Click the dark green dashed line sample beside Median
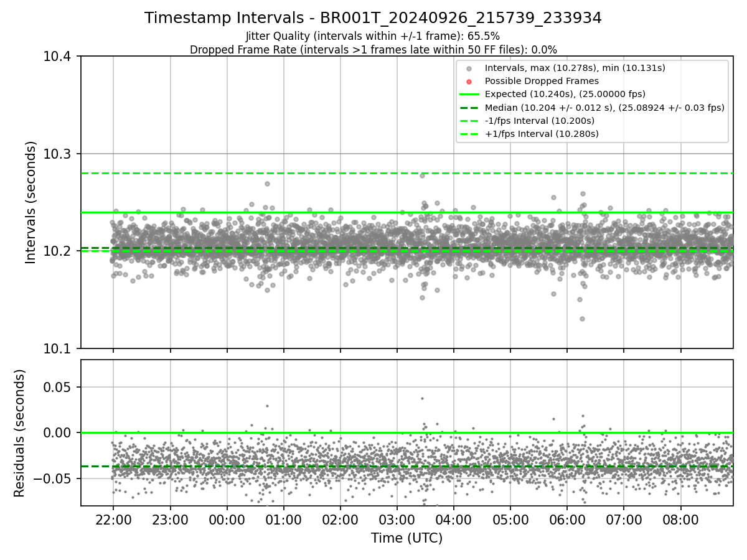The image size is (747, 560). (x=469, y=108)
